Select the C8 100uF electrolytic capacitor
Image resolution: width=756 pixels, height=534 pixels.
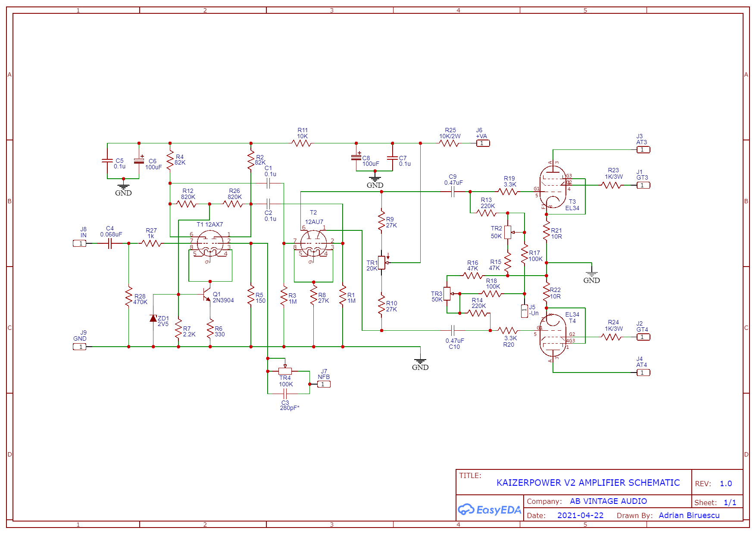356,157
